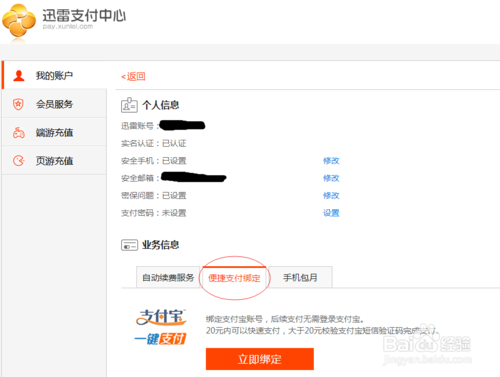
Task: Go back via the 返回 link
Action: [133, 76]
